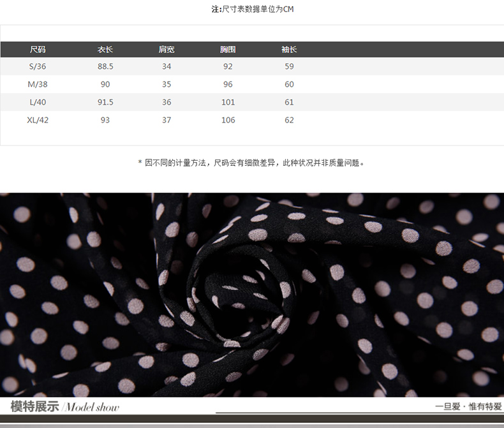
Task: Click the 96 bust value
Action: 228,84
